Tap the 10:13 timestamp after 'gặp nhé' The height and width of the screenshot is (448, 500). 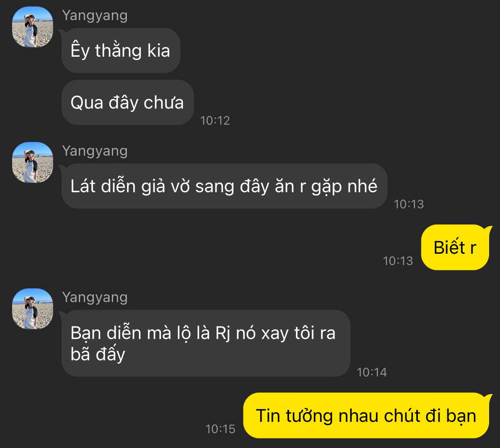click(409, 204)
